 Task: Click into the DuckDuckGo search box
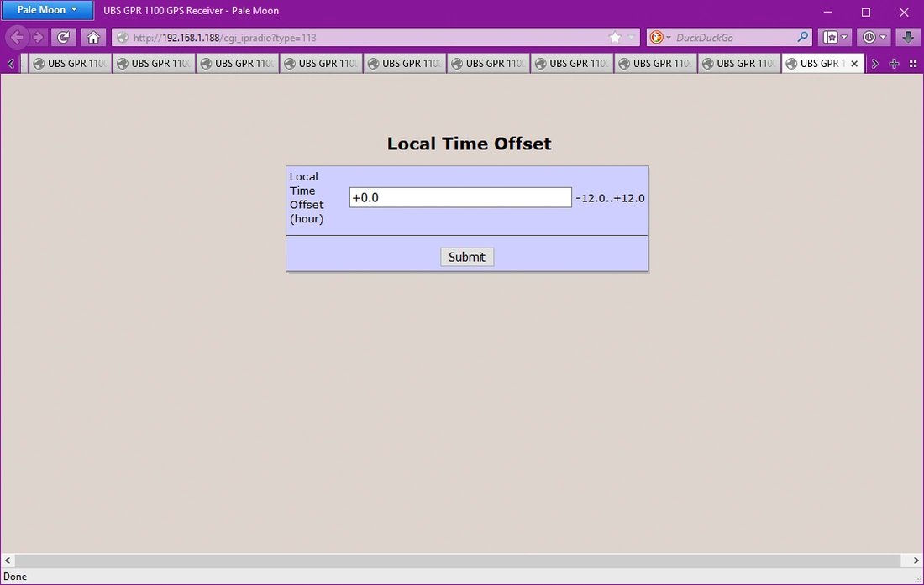click(733, 38)
